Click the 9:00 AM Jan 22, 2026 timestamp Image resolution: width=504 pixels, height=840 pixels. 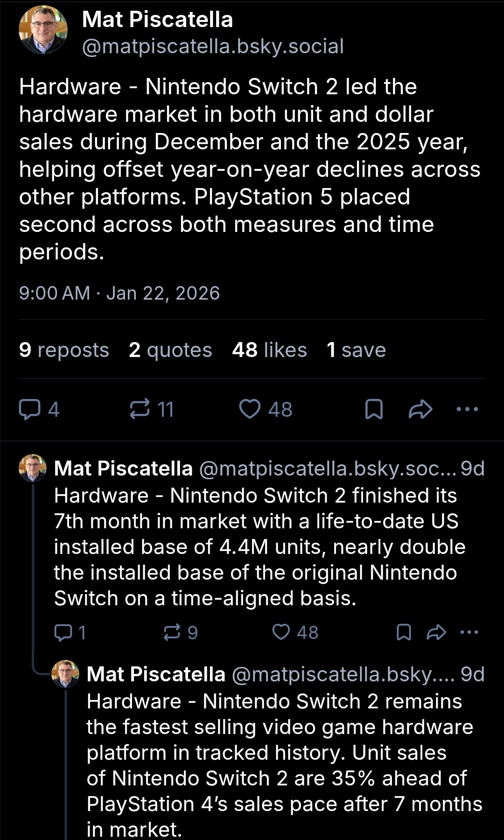[119, 293]
